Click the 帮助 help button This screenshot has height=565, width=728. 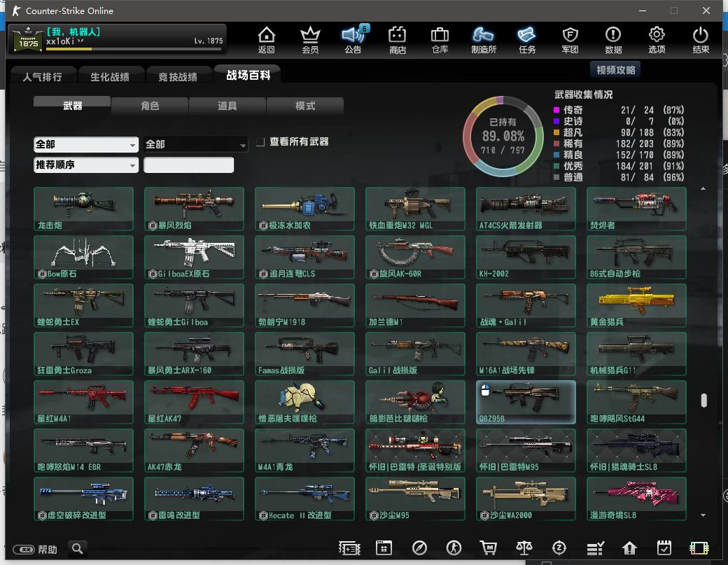tap(35, 549)
